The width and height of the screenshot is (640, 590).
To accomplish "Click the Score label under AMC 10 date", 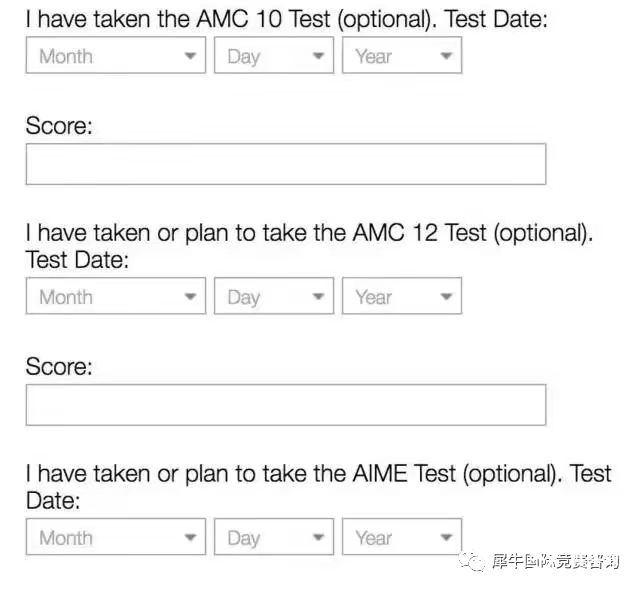I will [59, 126].
